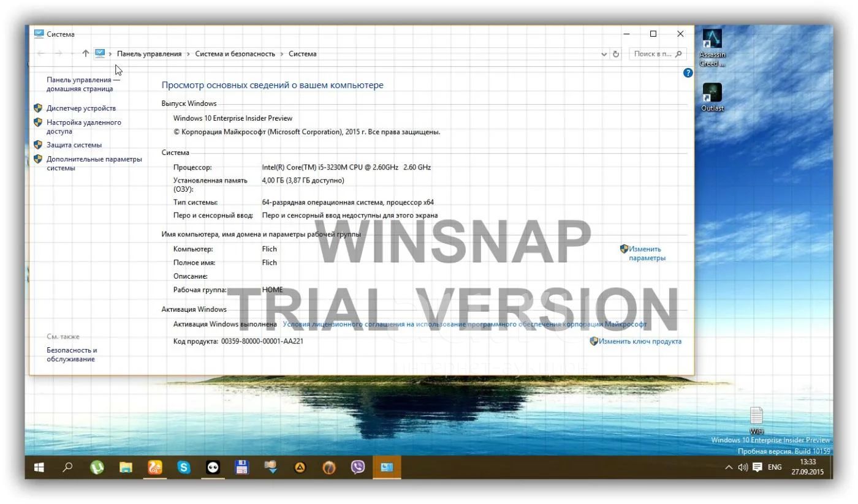Open Панель управления домашняя страница

pyautogui.click(x=83, y=85)
